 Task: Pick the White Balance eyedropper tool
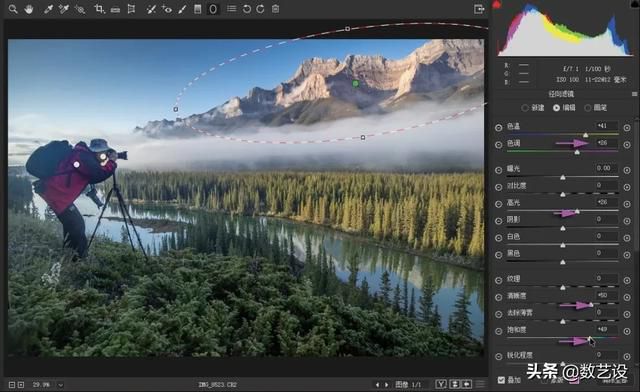click(48, 9)
